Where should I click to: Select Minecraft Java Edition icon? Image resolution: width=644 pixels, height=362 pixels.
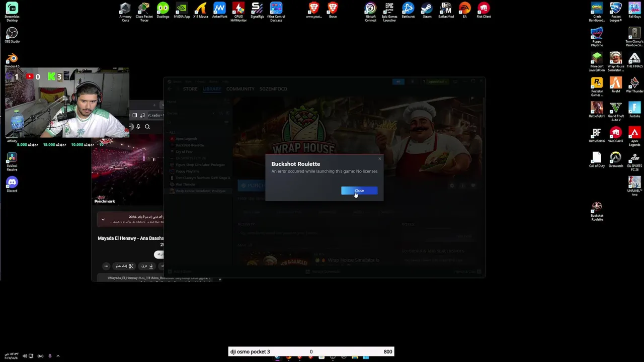597,62
